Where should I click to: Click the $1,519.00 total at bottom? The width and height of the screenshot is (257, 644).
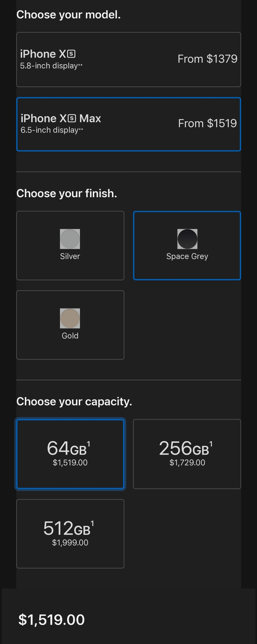(x=51, y=620)
